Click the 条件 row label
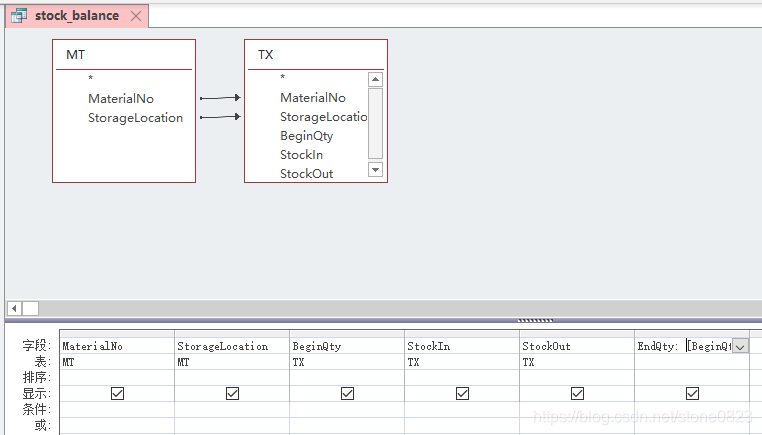The width and height of the screenshot is (762, 435). [36, 409]
